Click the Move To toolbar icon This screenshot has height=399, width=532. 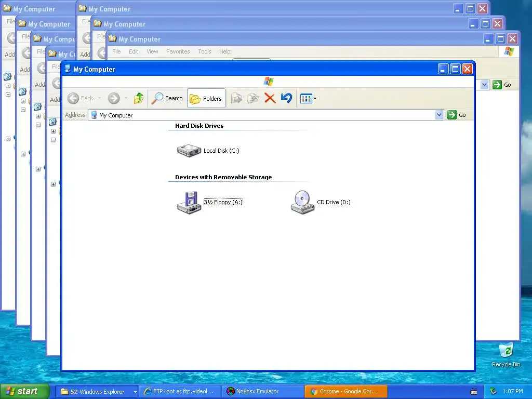pyautogui.click(x=236, y=98)
